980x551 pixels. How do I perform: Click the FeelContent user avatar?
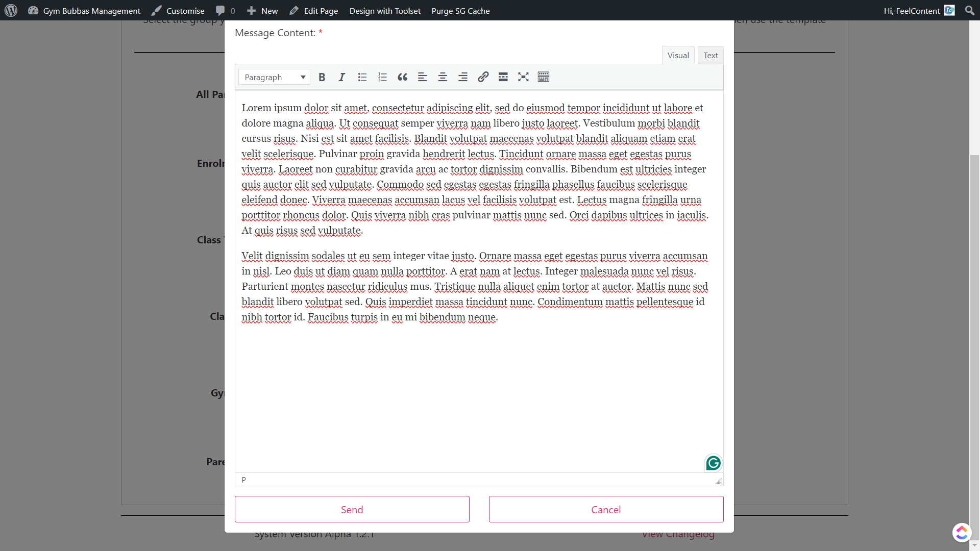pyautogui.click(x=949, y=10)
